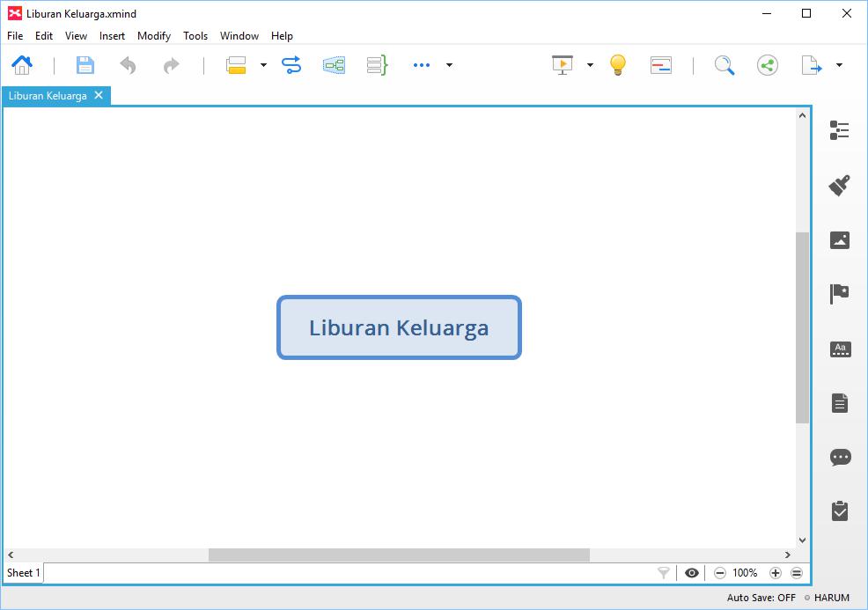
Task: Save the mind map file
Action: point(85,65)
